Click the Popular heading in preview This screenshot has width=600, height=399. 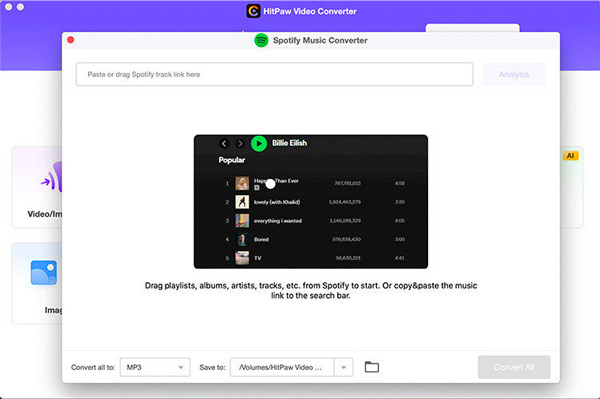coord(232,160)
